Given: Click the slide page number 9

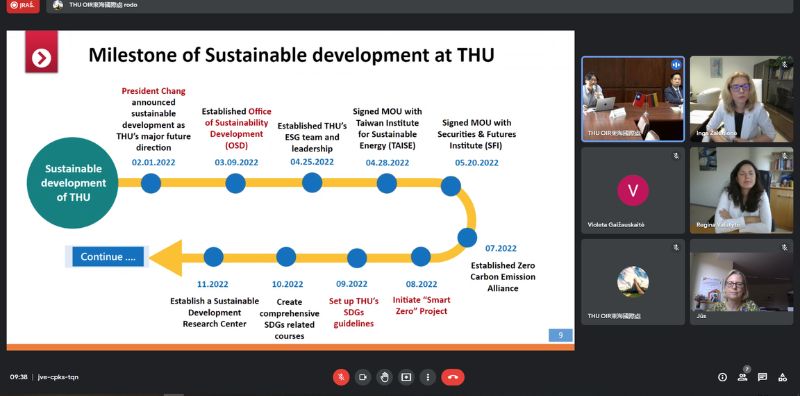Looking at the screenshot, I should (x=561, y=335).
